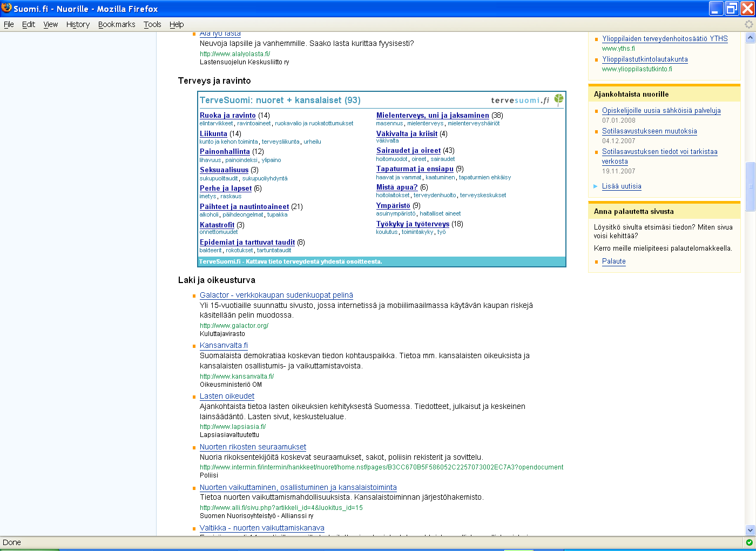This screenshot has width=756, height=551.
Task: Click the scrollbar up arrow
Action: (750, 38)
